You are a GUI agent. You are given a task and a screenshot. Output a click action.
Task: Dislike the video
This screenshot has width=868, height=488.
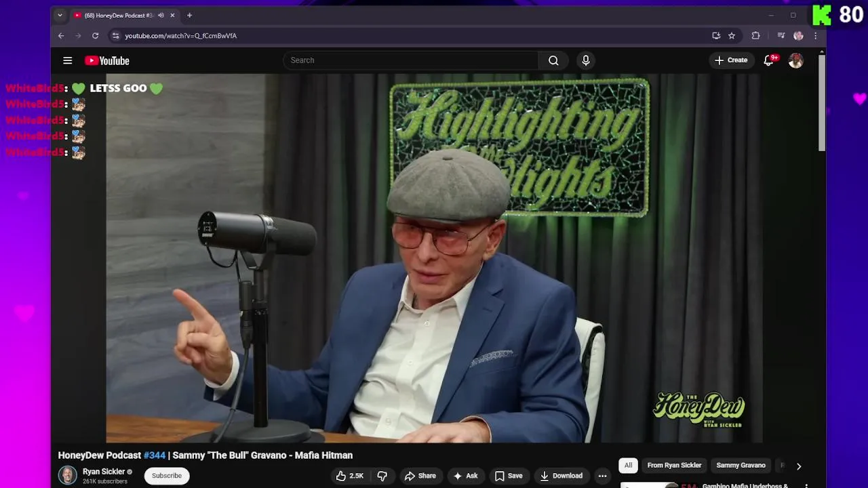tap(382, 476)
